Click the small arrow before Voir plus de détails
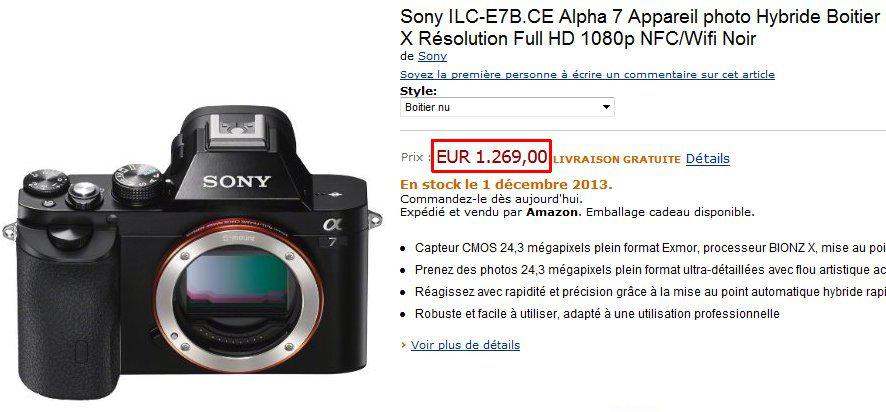The height and width of the screenshot is (412, 886). (403, 345)
